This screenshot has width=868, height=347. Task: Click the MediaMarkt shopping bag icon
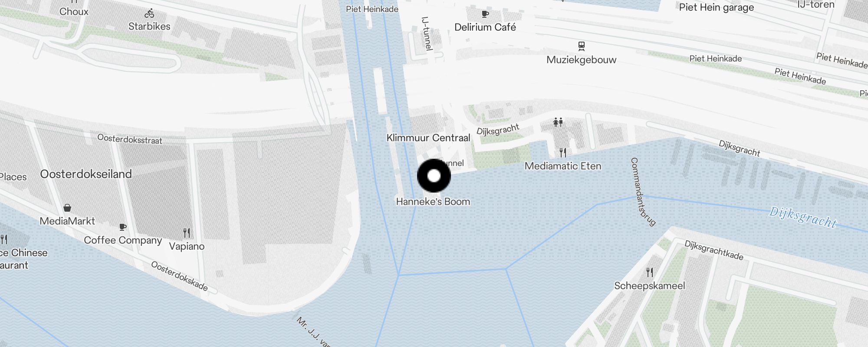pos(67,208)
